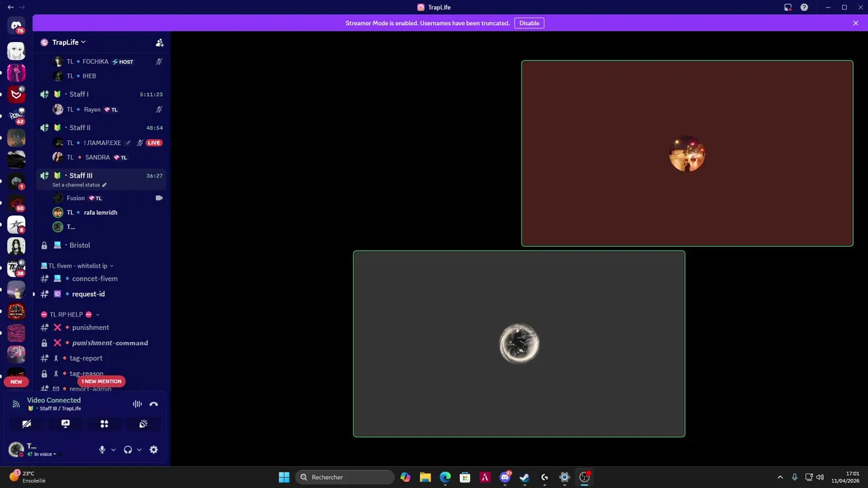
Task: Open server icon with 62 badge
Action: [16, 116]
